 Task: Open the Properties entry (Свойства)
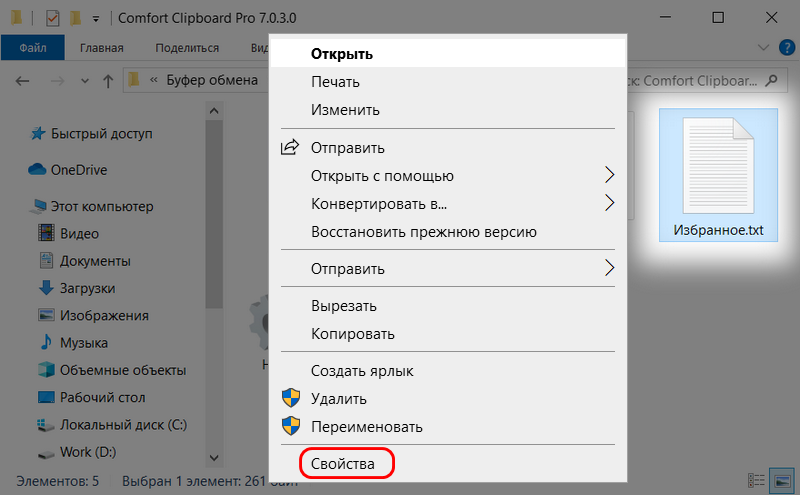[342, 463]
